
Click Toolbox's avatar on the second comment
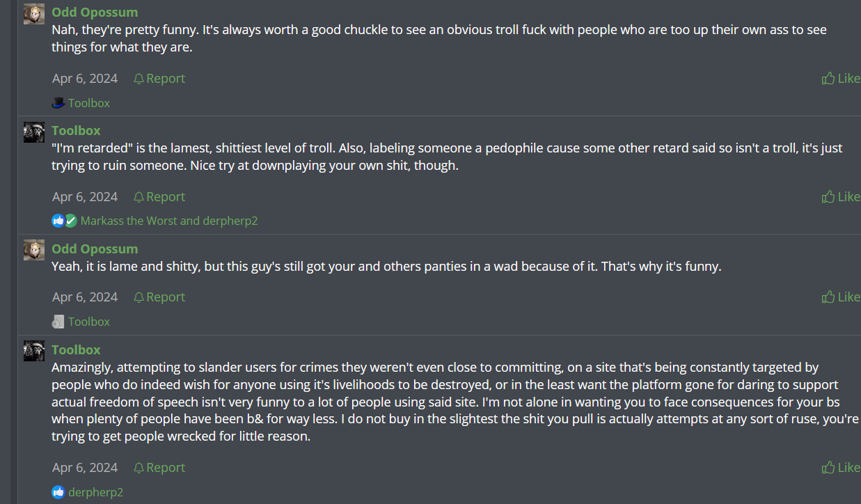click(x=34, y=132)
